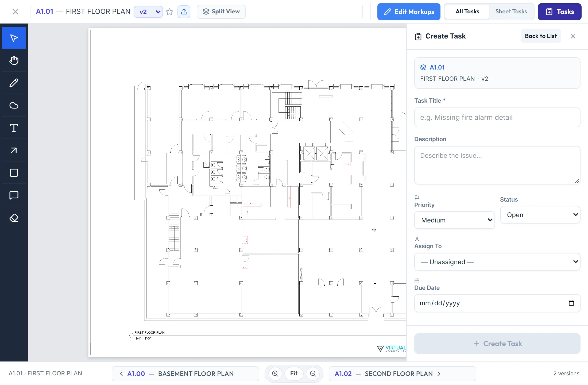Choose the arrow markup tool
588x385 pixels.
pos(14,150)
